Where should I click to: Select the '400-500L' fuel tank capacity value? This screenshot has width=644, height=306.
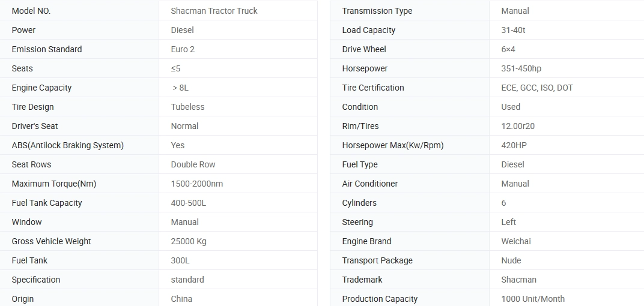(189, 203)
